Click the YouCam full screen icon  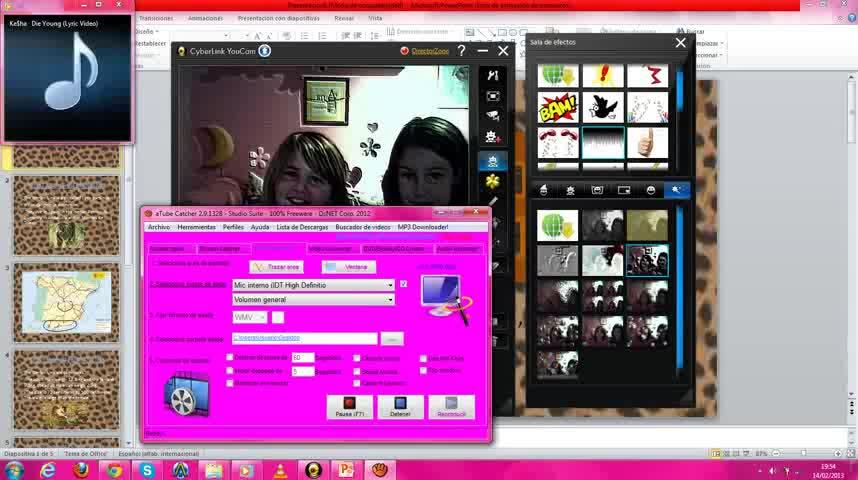coord(492,96)
